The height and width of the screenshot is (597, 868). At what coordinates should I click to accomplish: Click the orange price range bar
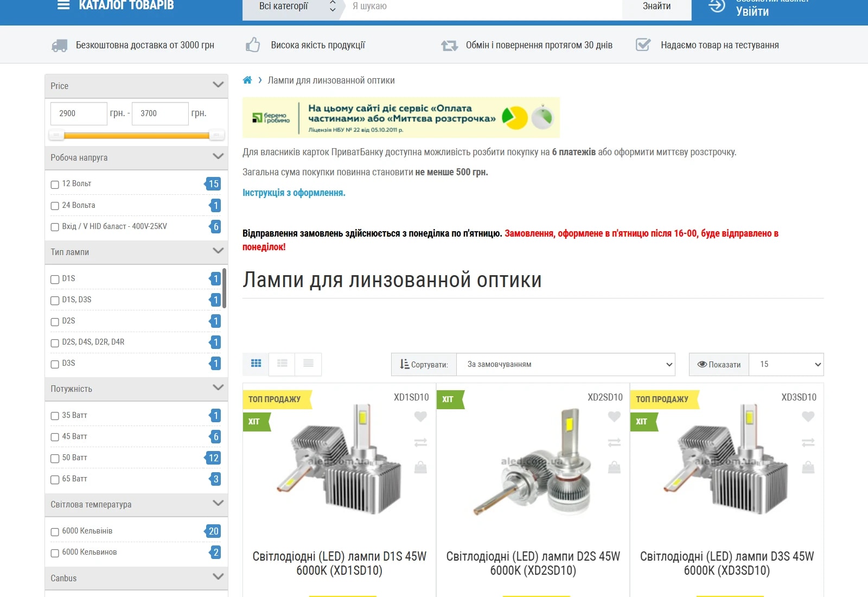coord(136,135)
